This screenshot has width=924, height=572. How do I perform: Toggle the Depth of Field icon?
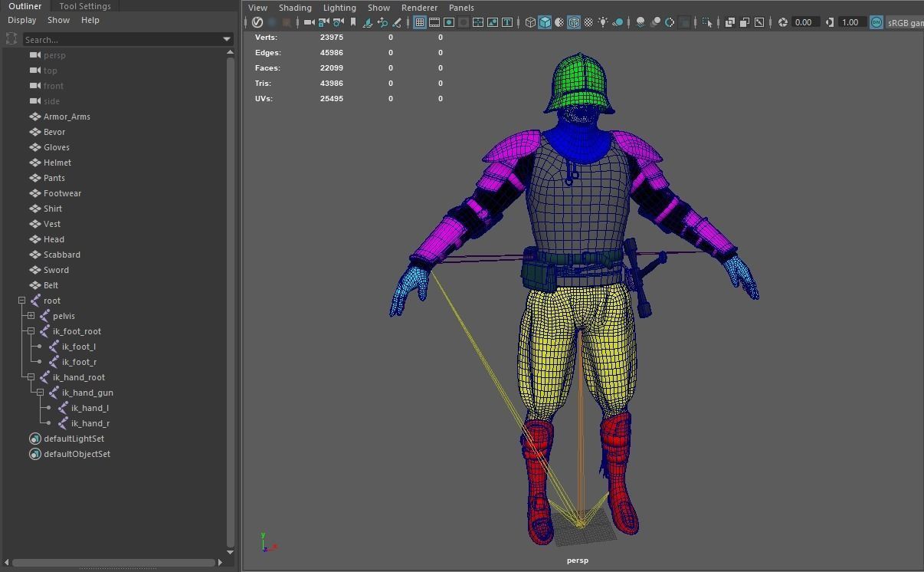click(x=683, y=22)
